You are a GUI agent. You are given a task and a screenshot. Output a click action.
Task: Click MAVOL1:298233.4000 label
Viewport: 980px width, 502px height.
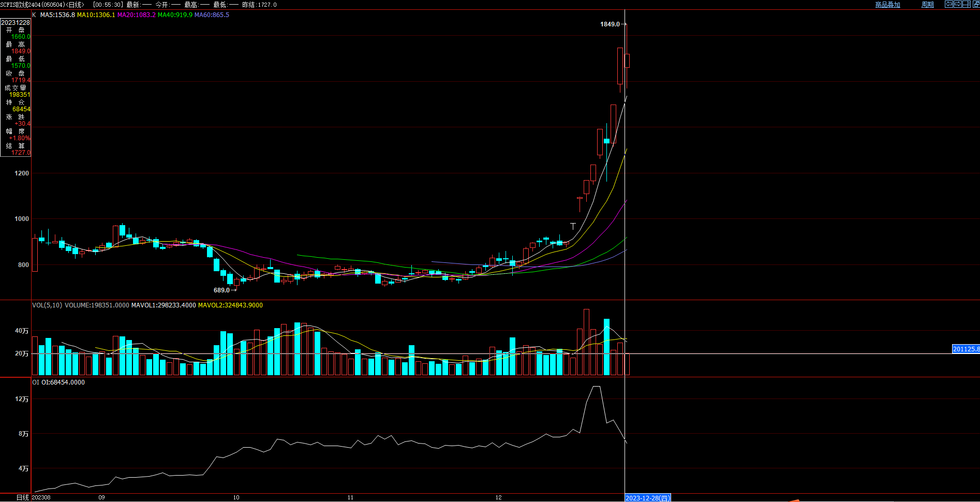(164, 305)
